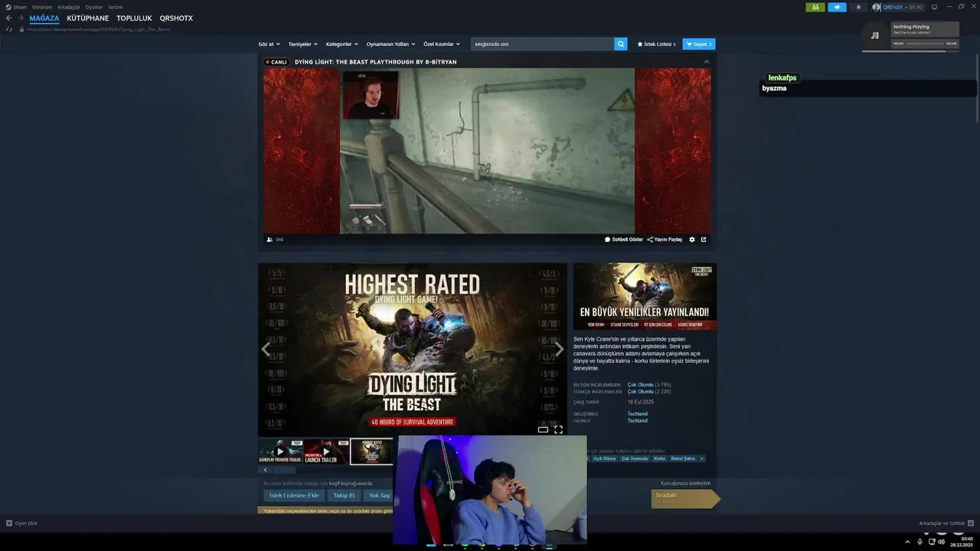
Task: Select the Korku tag
Action: point(659,458)
